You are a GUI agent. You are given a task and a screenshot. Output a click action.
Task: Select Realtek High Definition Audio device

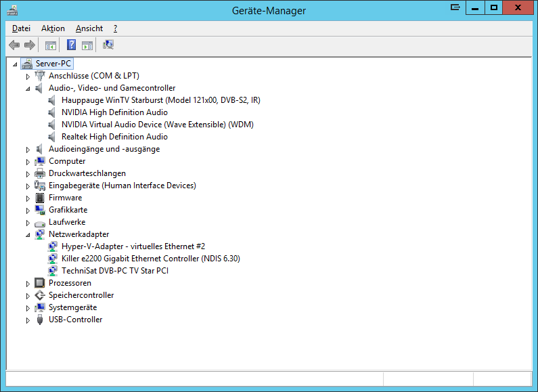tap(114, 137)
